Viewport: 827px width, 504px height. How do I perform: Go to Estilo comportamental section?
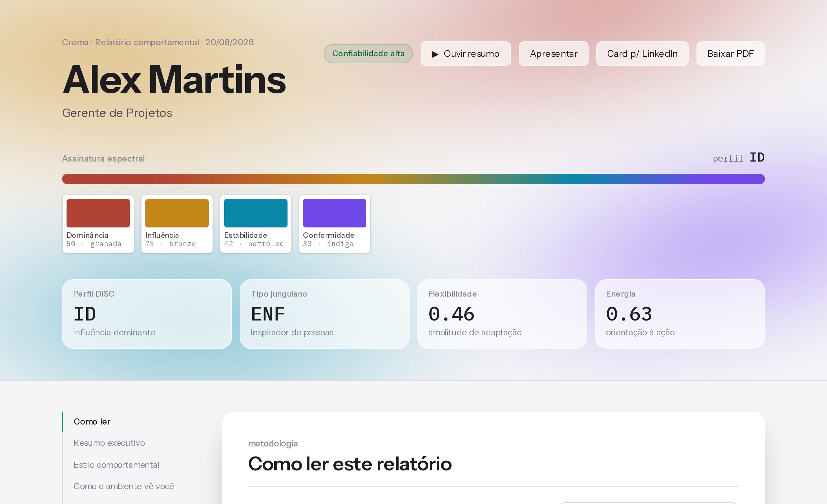pos(117,465)
